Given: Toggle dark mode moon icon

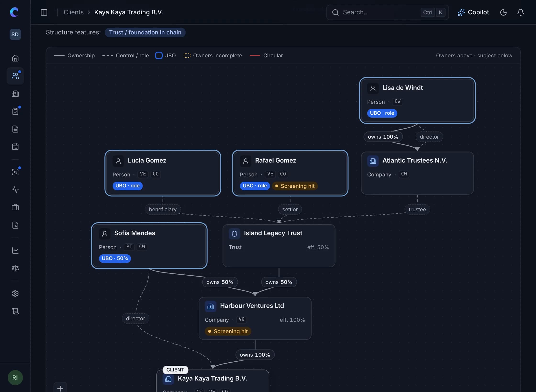Looking at the screenshot, I should pos(503,12).
